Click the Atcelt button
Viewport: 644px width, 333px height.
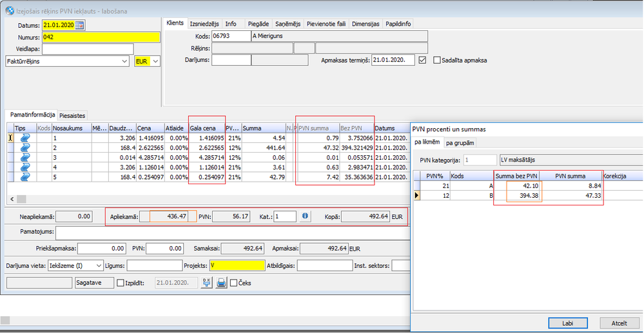[x=619, y=323]
